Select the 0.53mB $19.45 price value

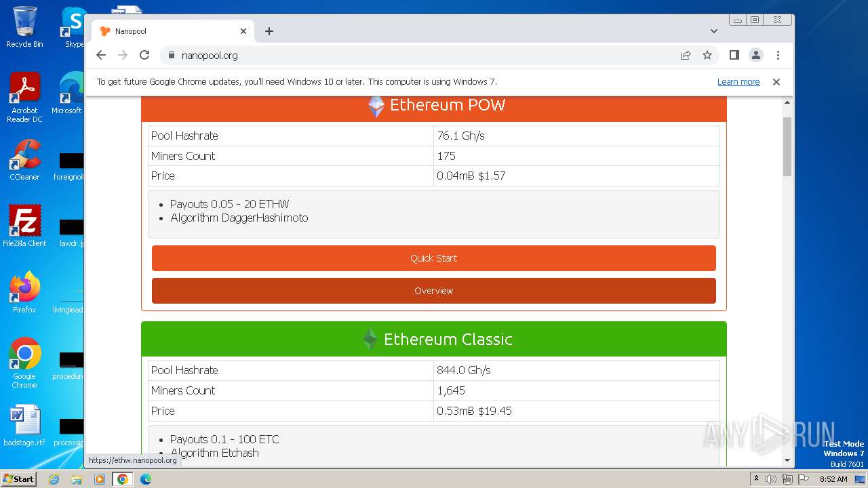click(x=474, y=411)
